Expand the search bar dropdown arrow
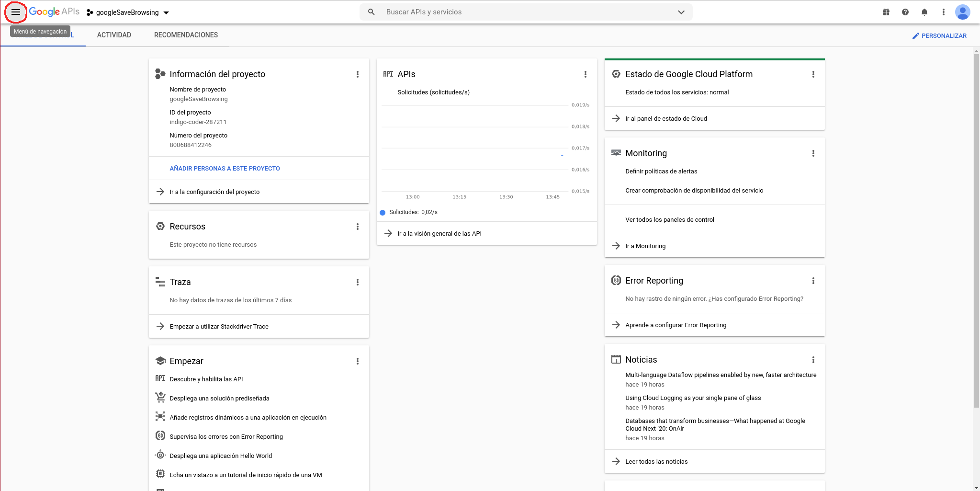The height and width of the screenshot is (491, 980). click(681, 12)
